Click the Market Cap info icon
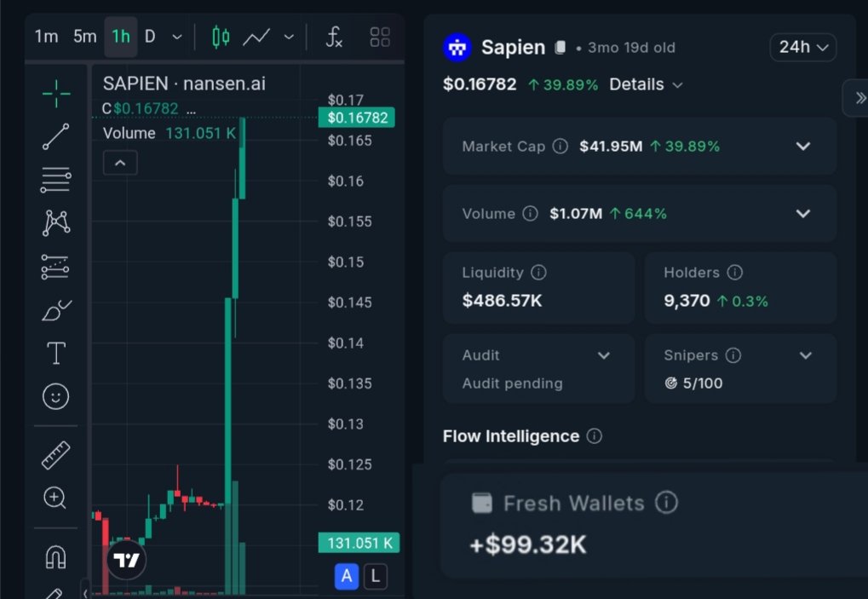Image resolution: width=868 pixels, height=599 pixels. point(560,147)
